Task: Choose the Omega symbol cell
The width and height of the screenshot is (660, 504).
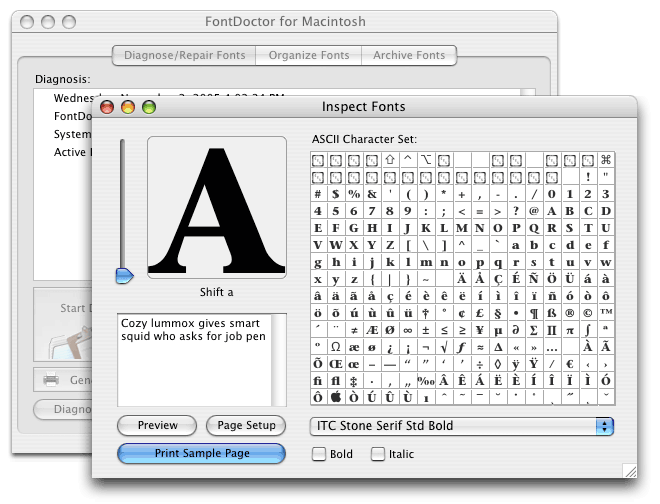Action: (x=335, y=347)
